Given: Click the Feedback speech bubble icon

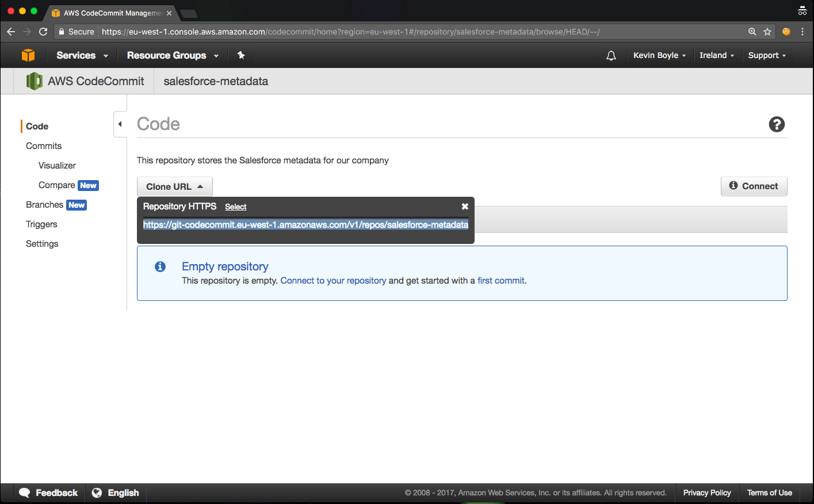Looking at the screenshot, I should [25, 492].
